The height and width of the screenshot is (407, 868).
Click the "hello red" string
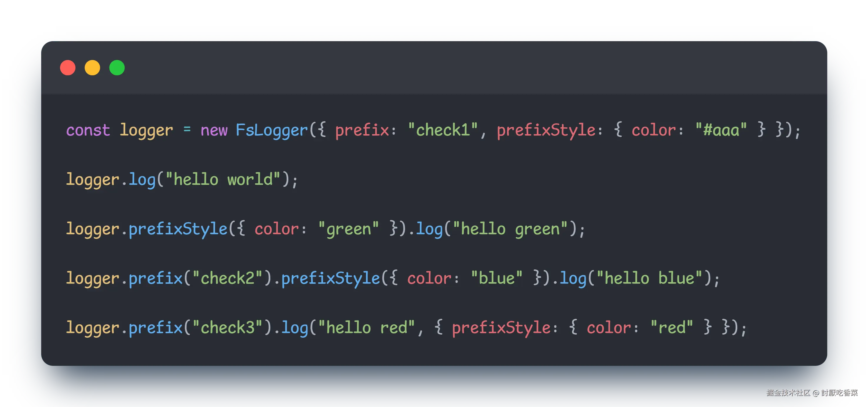coord(366,328)
